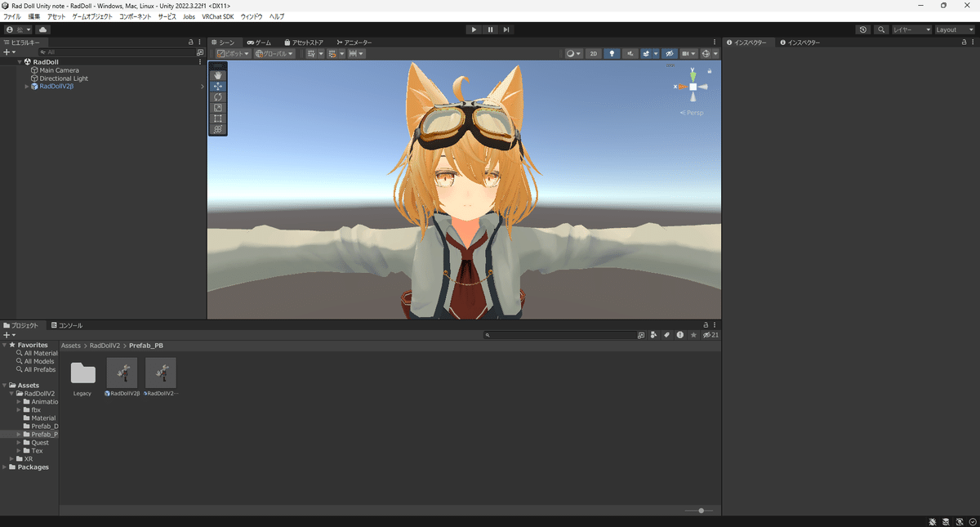Open Scene view three-dot options menu

pyautogui.click(x=715, y=42)
